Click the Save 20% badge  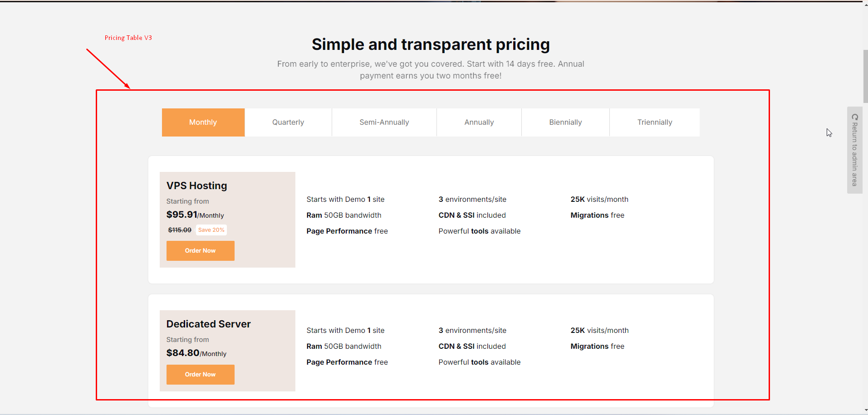coord(211,230)
